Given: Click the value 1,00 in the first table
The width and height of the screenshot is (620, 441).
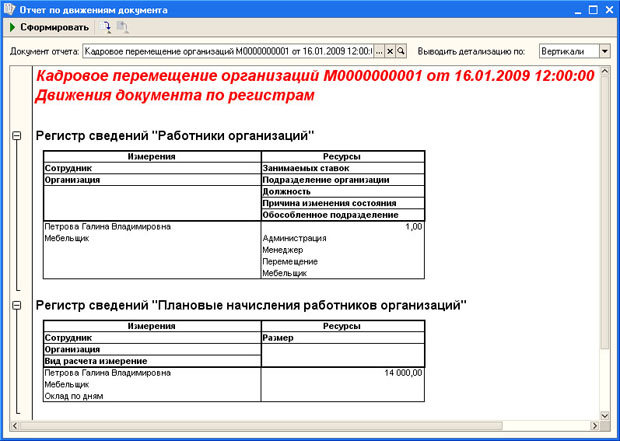Looking at the screenshot, I should click(414, 227).
